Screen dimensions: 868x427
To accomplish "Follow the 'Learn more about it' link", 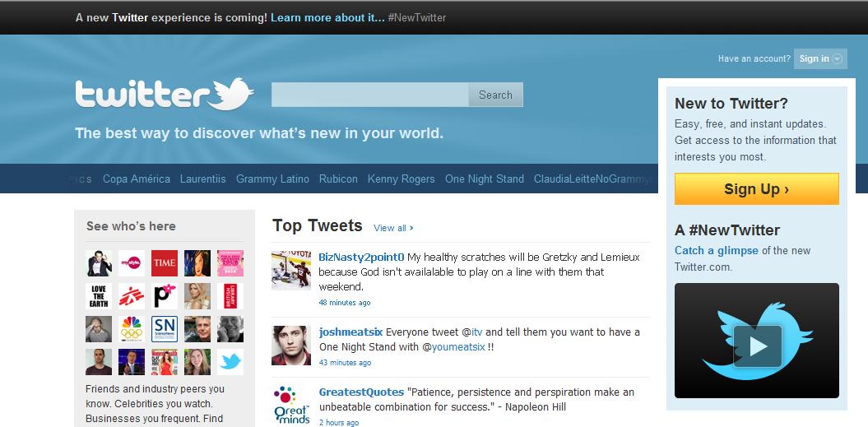I will tap(327, 17).
